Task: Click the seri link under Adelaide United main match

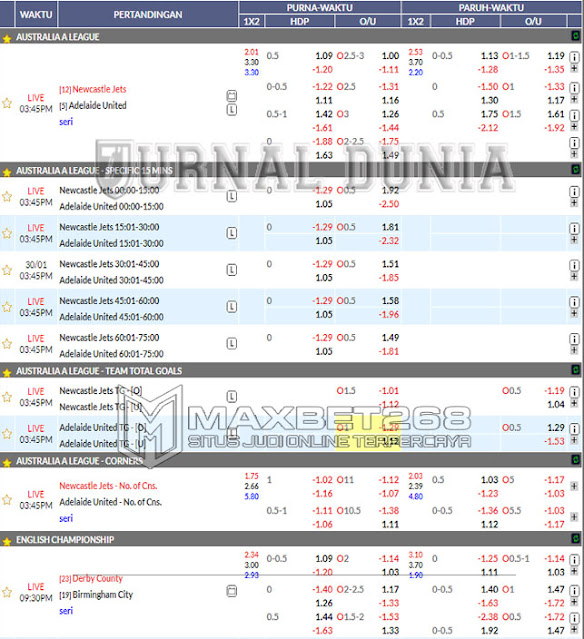Action: pos(66,121)
